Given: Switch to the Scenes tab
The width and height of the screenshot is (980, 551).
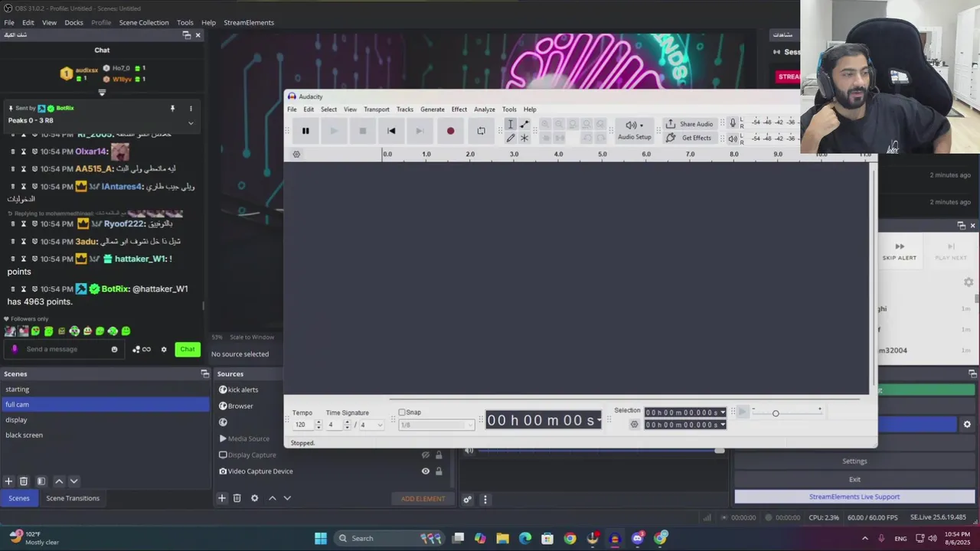Looking at the screenshot, I should [19, 498].
